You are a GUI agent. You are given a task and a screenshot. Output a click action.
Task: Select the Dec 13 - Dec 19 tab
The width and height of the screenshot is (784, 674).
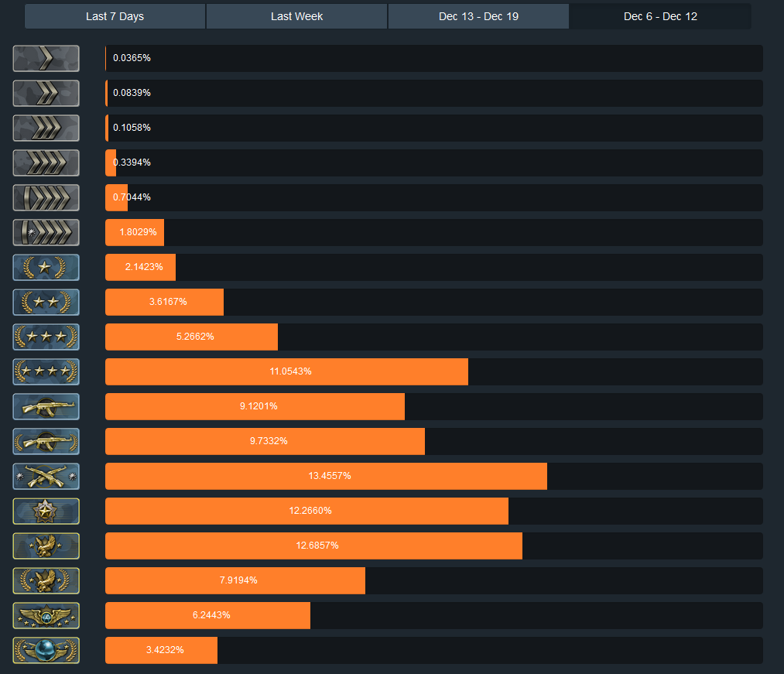[x=478, y=16]
